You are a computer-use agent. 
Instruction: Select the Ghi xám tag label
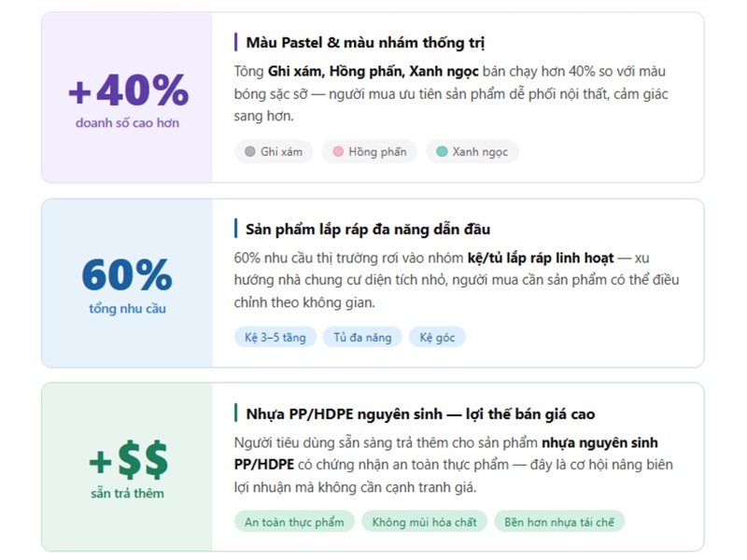point(281,151)
